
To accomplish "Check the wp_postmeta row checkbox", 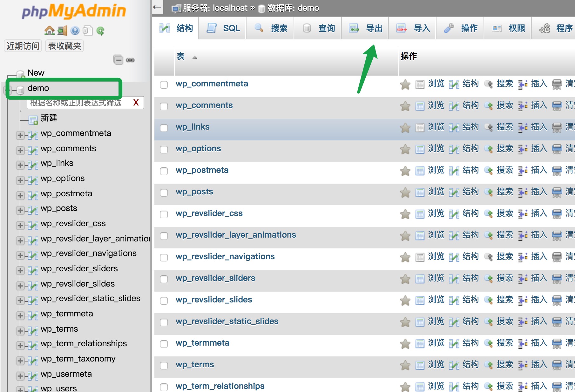I will 164,171.
